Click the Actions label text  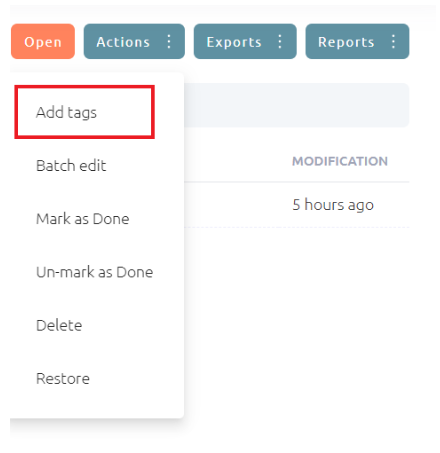point(123,42)
